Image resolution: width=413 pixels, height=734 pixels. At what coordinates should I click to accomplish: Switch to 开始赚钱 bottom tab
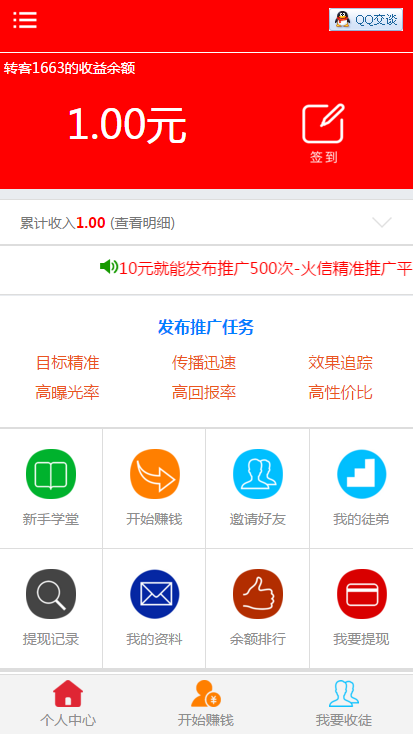click(x=206, y=703)
